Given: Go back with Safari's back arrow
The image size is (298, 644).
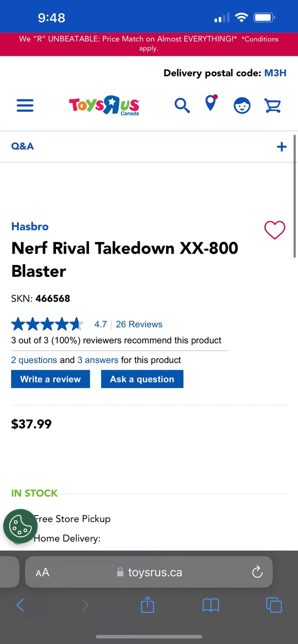Looking at the screenshot, I should coord(20,605).
